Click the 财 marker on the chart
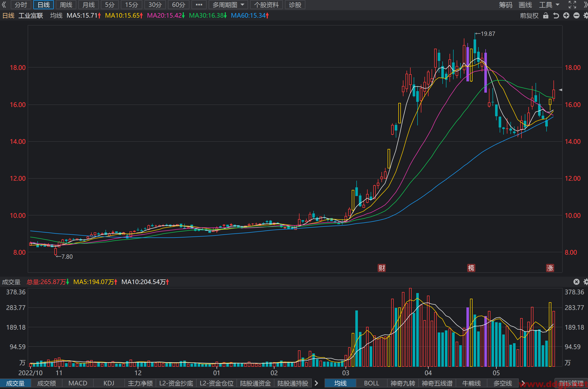Screen dimensions: 588x389 [x=382, y=268]
